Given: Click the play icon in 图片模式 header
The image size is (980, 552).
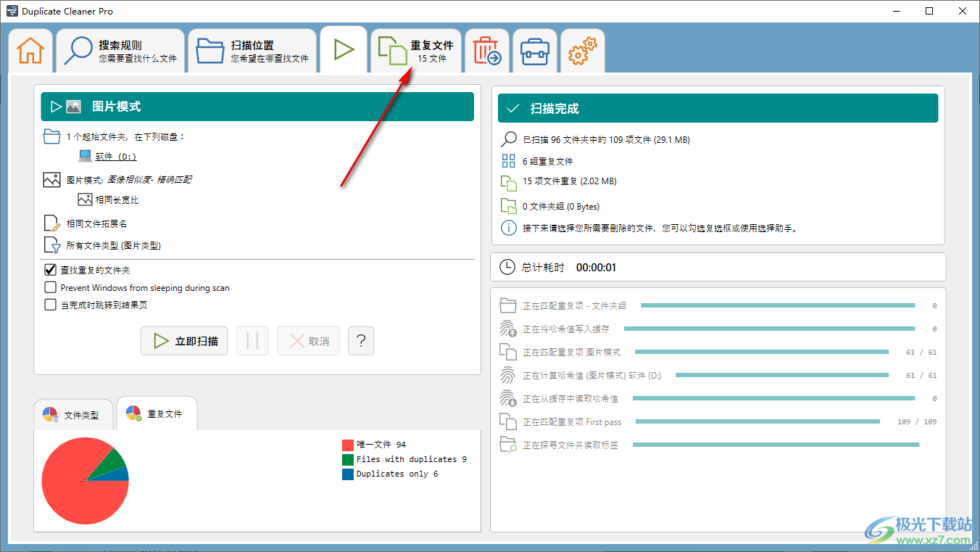Looking at the screenshot, I should (56, 107).
